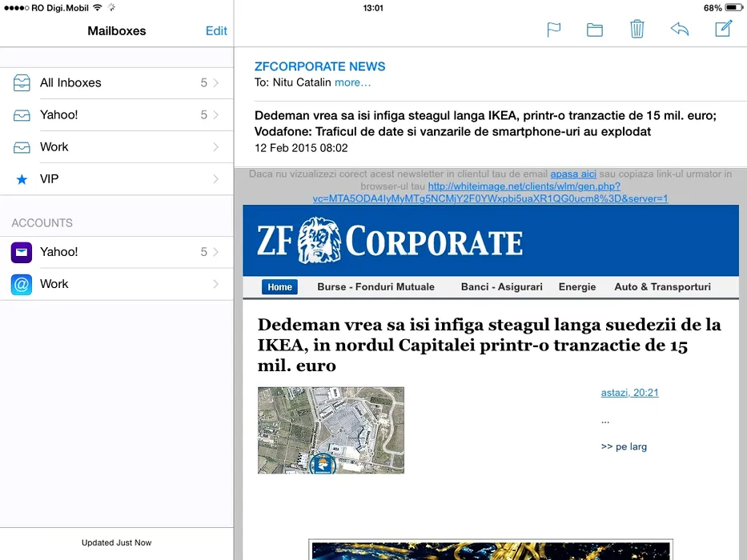Expand VIP row chevron

pos(216,179)
